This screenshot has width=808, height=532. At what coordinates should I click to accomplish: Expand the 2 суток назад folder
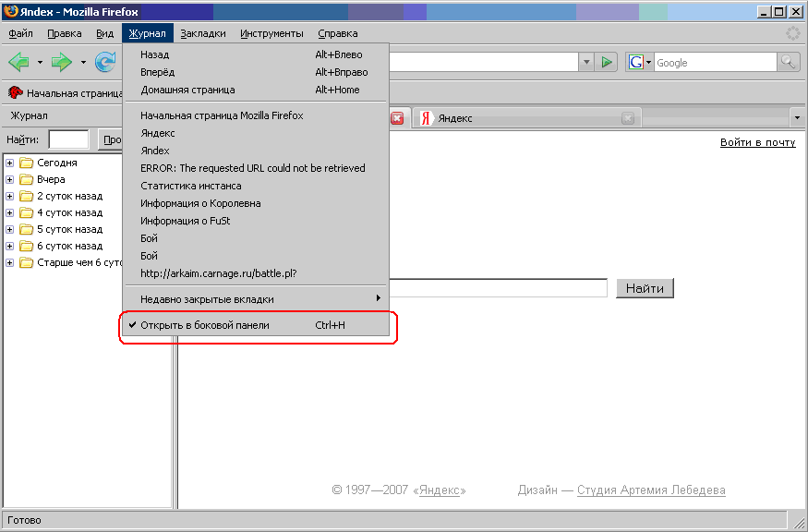10,197
